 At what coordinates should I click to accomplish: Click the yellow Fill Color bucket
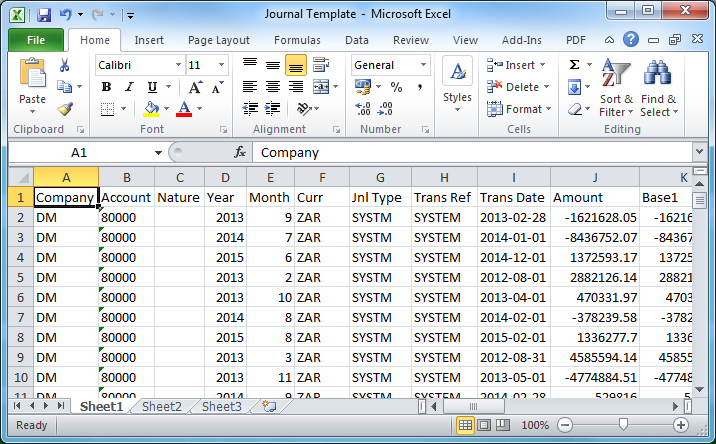tap(151, 109)
